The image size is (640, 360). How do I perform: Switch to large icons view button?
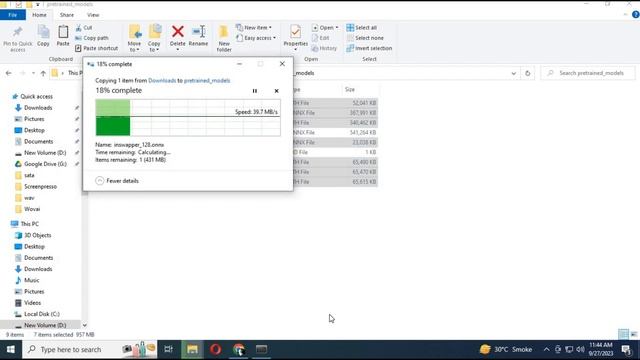point(634,334)
